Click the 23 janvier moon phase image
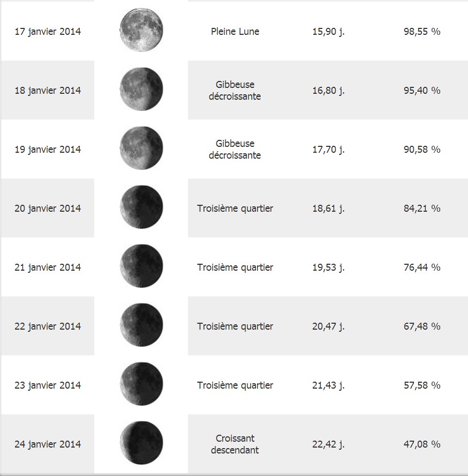Screen dimensions: 468x476 tap(141, 383)
